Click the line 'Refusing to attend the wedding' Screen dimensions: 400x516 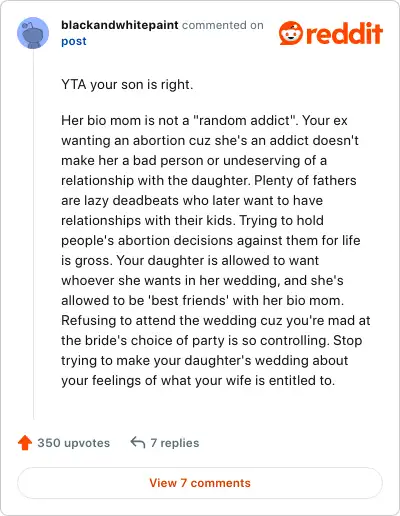216,321
